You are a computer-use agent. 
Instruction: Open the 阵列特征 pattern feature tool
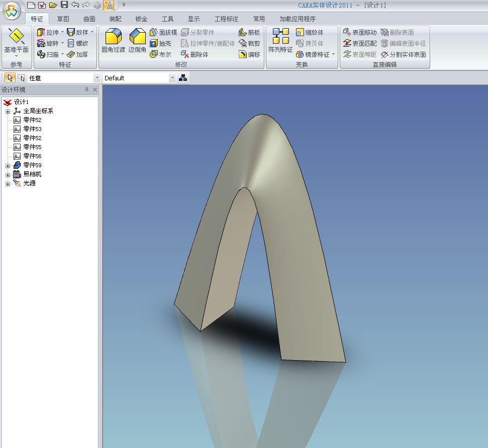coord(280,41)
